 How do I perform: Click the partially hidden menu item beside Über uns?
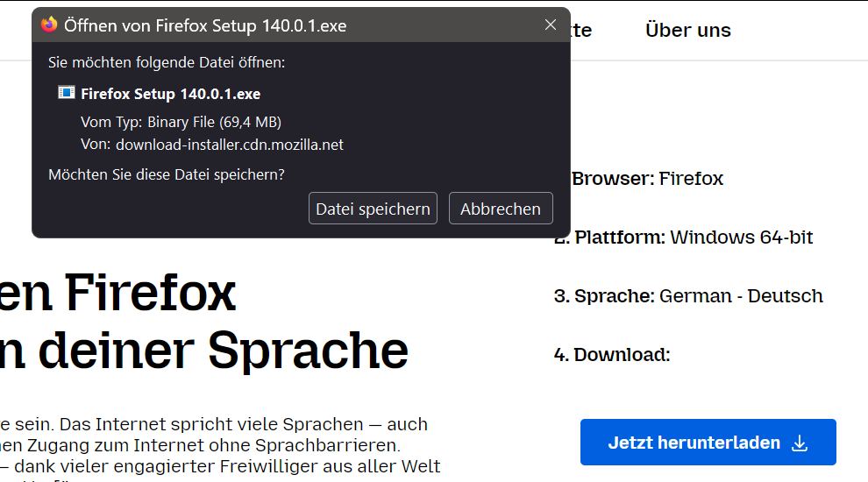[581, 30]
